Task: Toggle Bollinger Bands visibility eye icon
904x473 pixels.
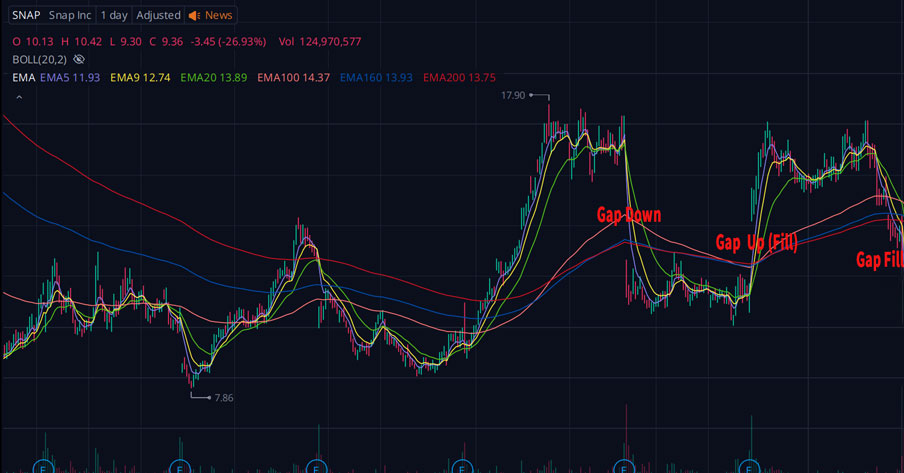Action: point(79,59)
